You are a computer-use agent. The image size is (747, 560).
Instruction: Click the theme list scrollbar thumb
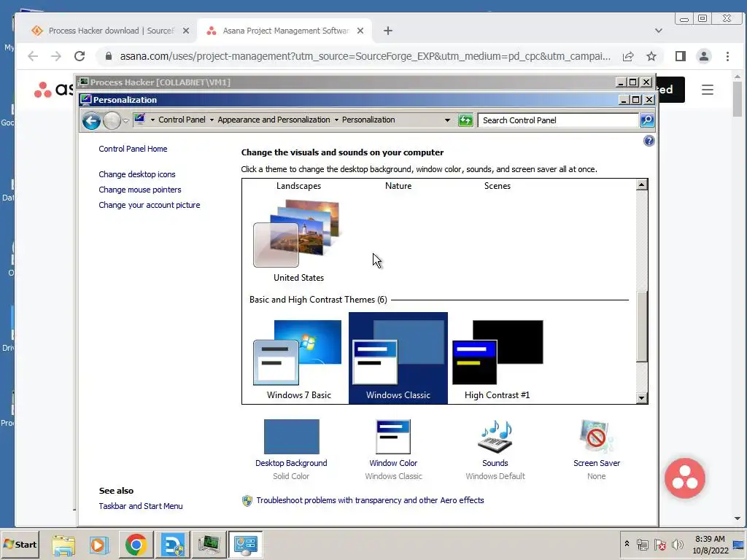click(x=642, y=327)
